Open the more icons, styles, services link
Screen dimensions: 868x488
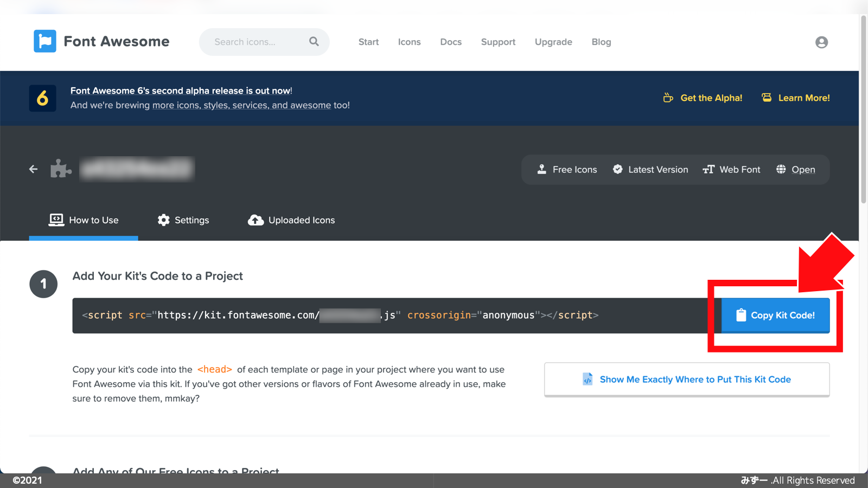click(x=241, y=105)
